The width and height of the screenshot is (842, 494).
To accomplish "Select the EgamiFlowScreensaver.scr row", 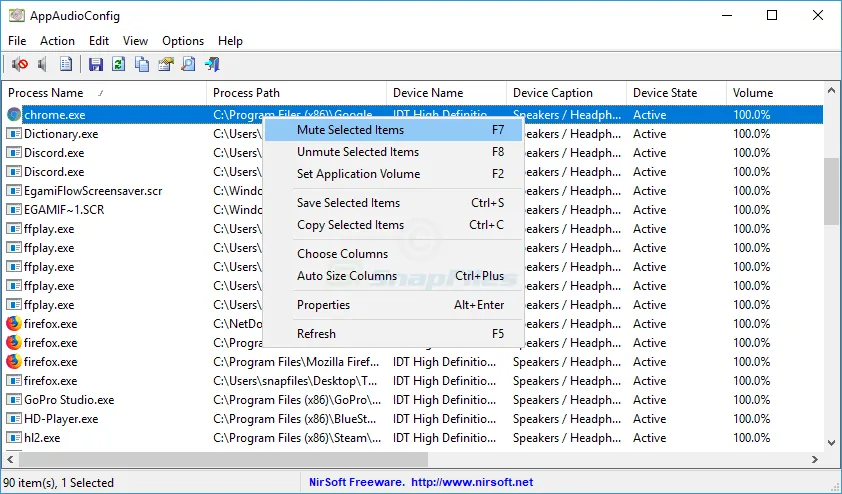I will 412,191.
